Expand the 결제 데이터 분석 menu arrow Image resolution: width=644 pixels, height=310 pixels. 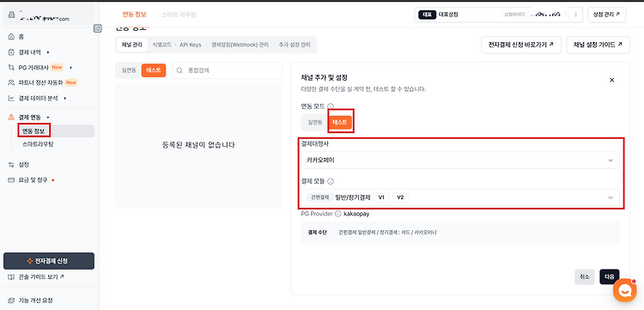(x=65, y=98)
